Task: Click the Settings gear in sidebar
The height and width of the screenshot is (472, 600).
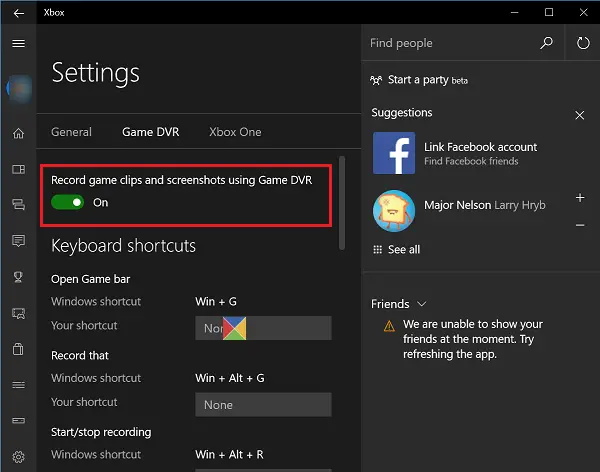Action: point(18,457)
